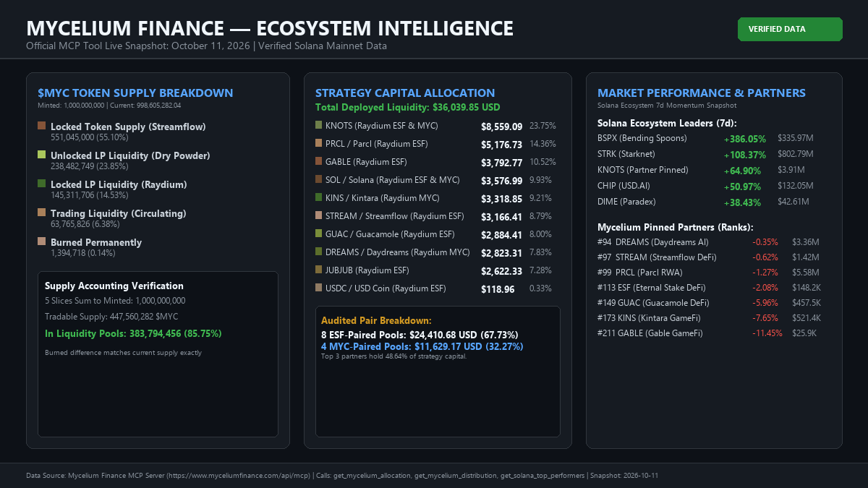Click the 238,482,749 (23.85%) value
The width and height of the screenshot is (868, 488).
pyautogui.click(x=90, y=166)
